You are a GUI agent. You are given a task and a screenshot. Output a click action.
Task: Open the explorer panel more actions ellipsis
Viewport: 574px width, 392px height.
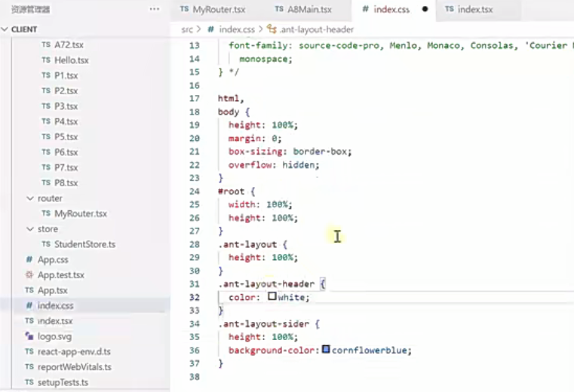coord(155,9)
